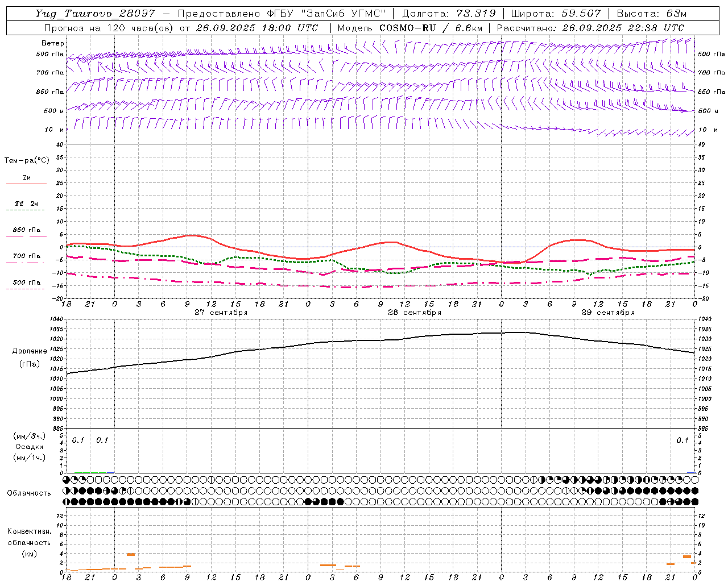
Task: Click the Широта: 59.507 value
Action: [556, 14]
